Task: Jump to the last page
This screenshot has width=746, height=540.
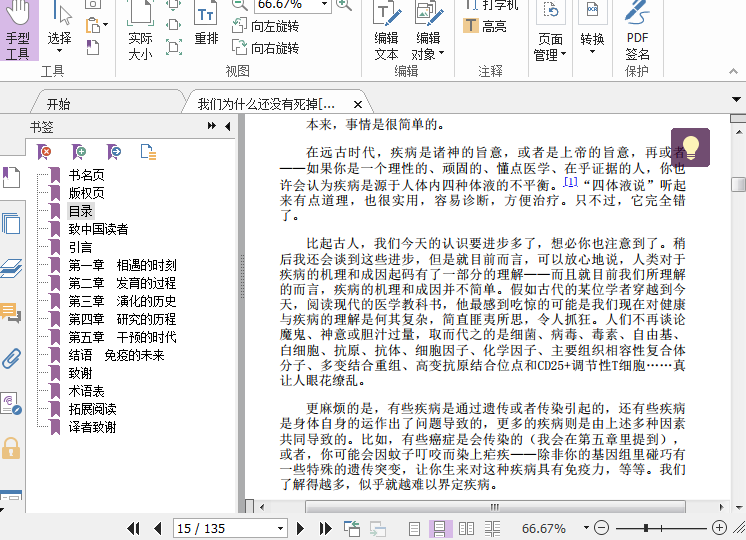Action: 325,528
